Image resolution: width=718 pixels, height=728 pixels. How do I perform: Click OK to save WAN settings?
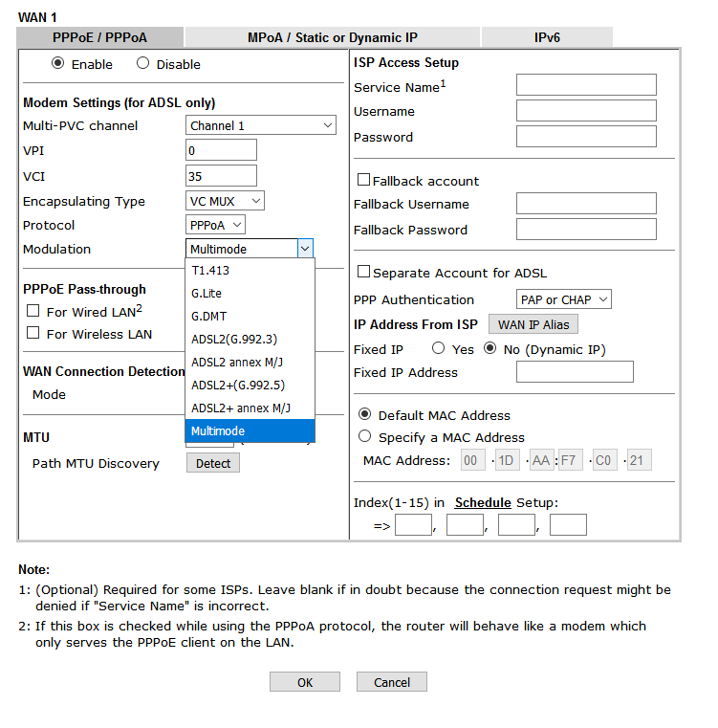tap(304, 682)
